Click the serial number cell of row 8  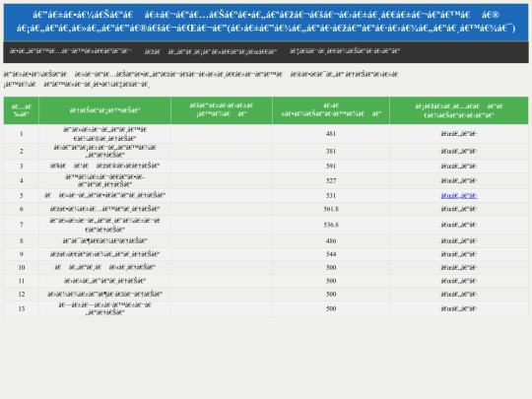pos(22,241)
